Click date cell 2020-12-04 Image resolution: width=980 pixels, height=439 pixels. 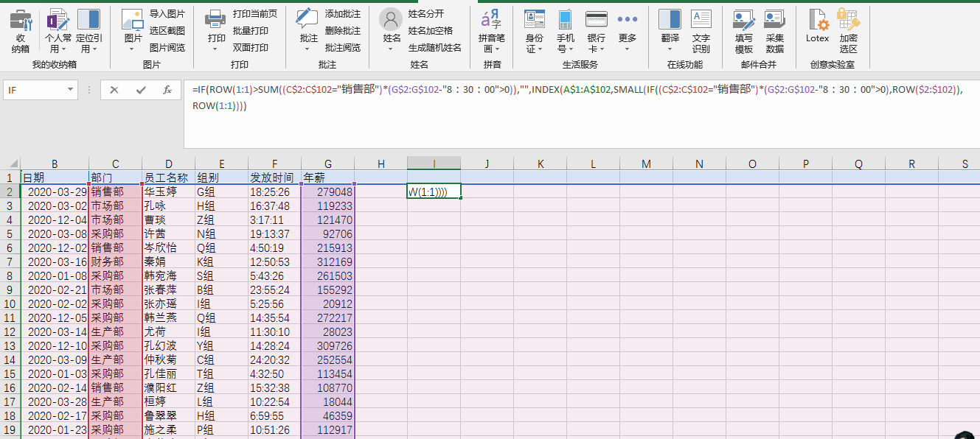click(55, 219)
